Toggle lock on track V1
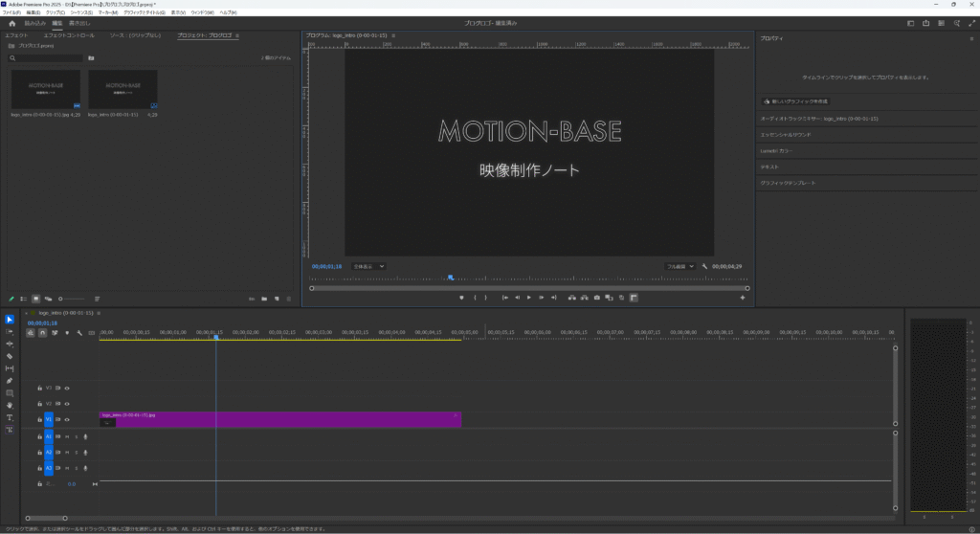Image resolution: width=980 pixels, height=534 pixels. [39, 419]
